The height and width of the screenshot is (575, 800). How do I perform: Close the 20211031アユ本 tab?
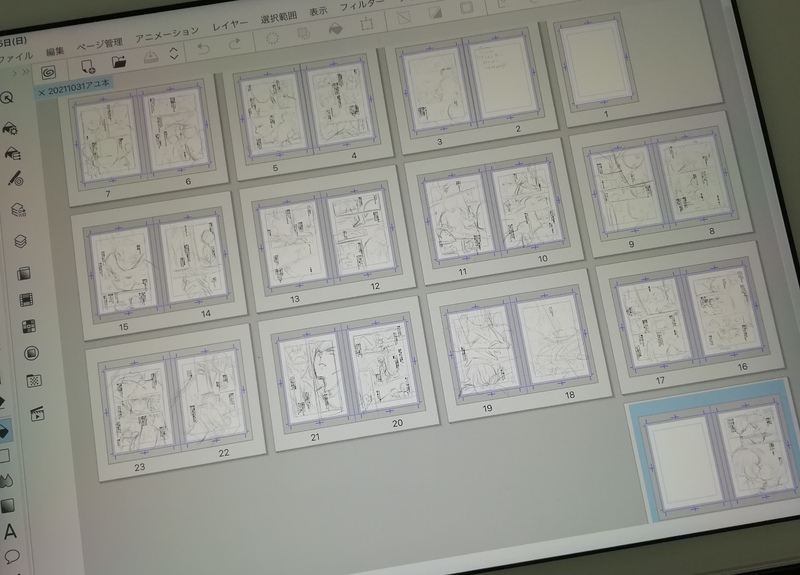(42, 92)
